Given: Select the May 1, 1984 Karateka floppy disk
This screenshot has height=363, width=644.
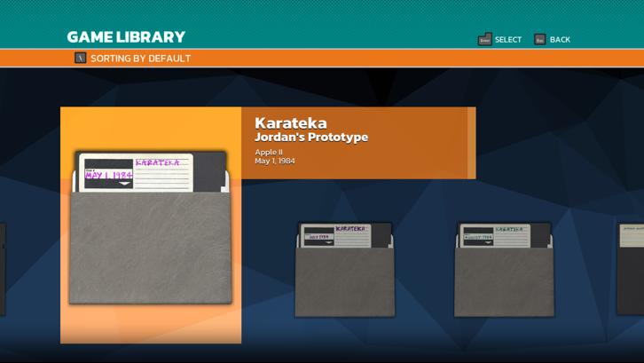Looking at the screenshot, I should point(150,228).
